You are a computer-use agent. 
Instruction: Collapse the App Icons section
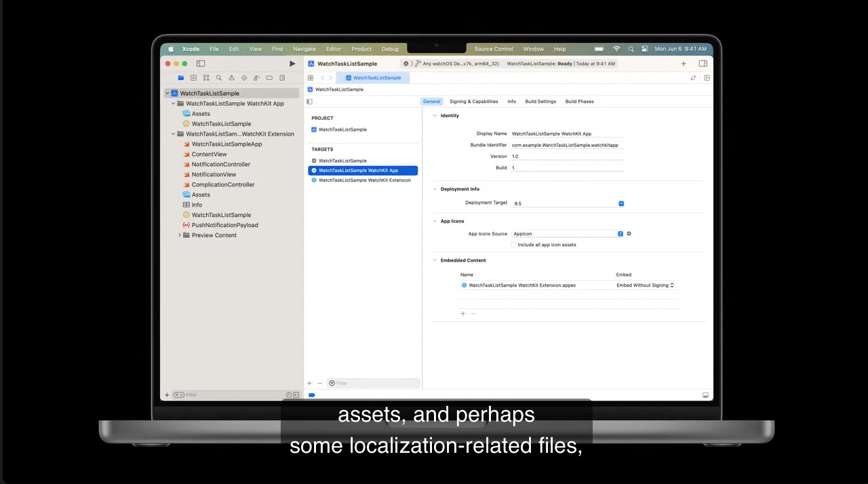[x=435, y=221]
